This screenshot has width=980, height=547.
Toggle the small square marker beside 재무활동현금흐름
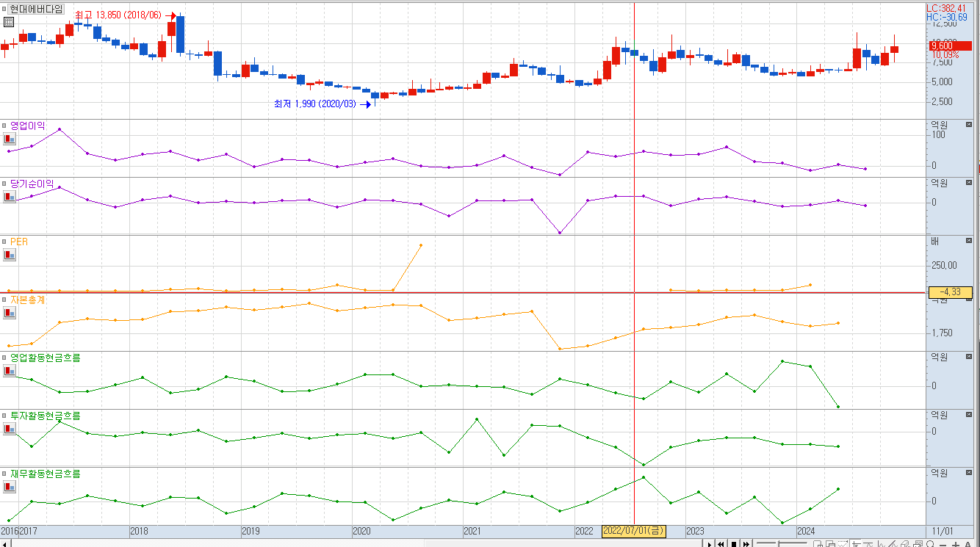click(x=4, y=474)
